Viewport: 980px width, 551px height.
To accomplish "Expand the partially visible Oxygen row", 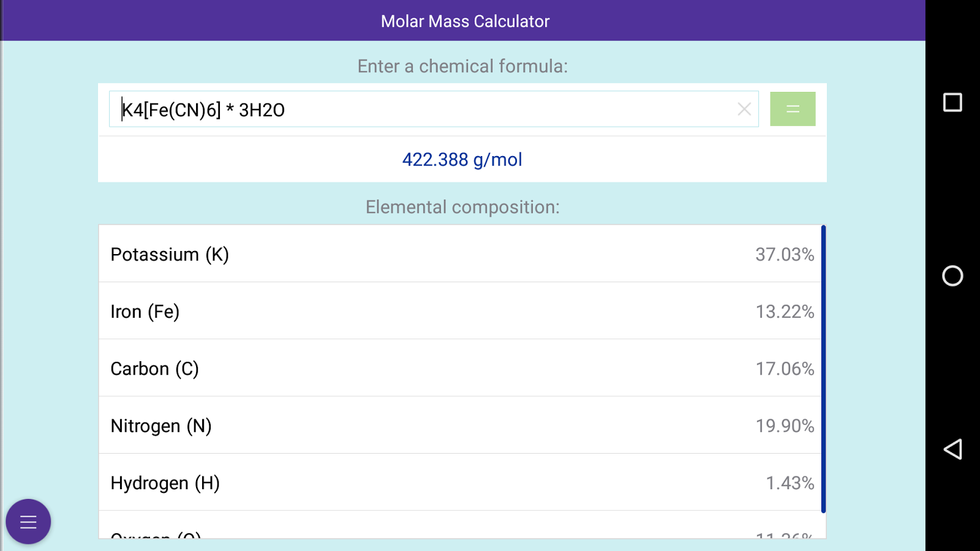I will click(462, 536).
